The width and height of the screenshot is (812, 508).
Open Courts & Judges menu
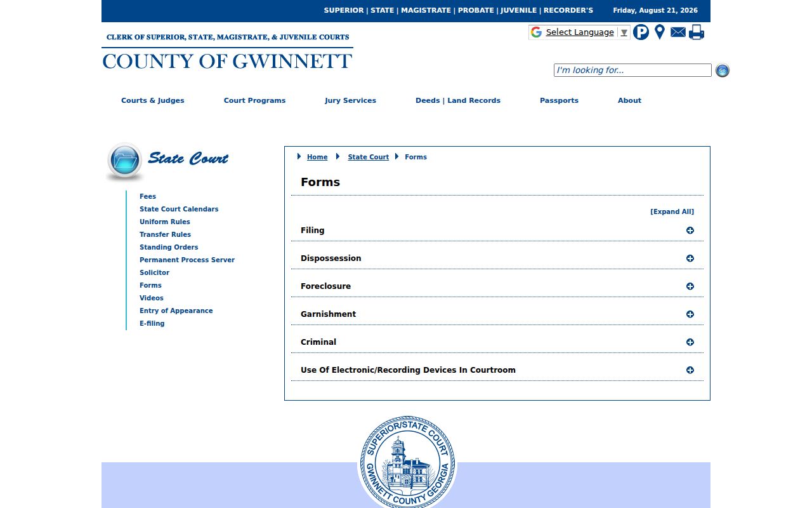coord(153,100)
